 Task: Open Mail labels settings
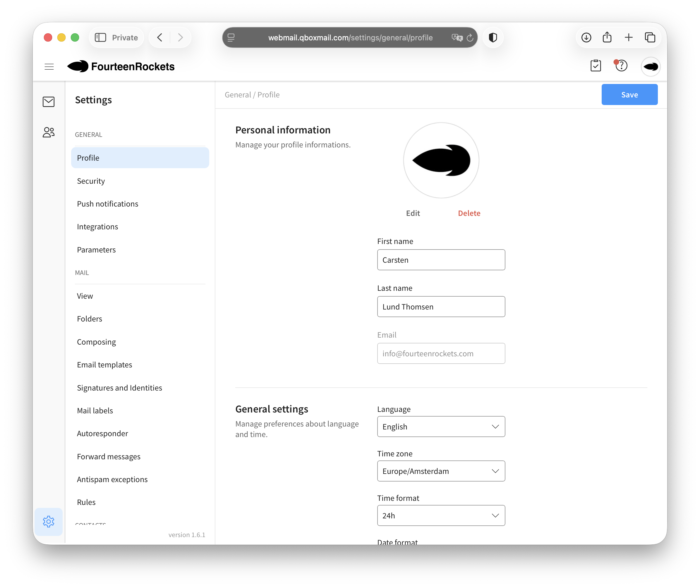coord(140,410)
